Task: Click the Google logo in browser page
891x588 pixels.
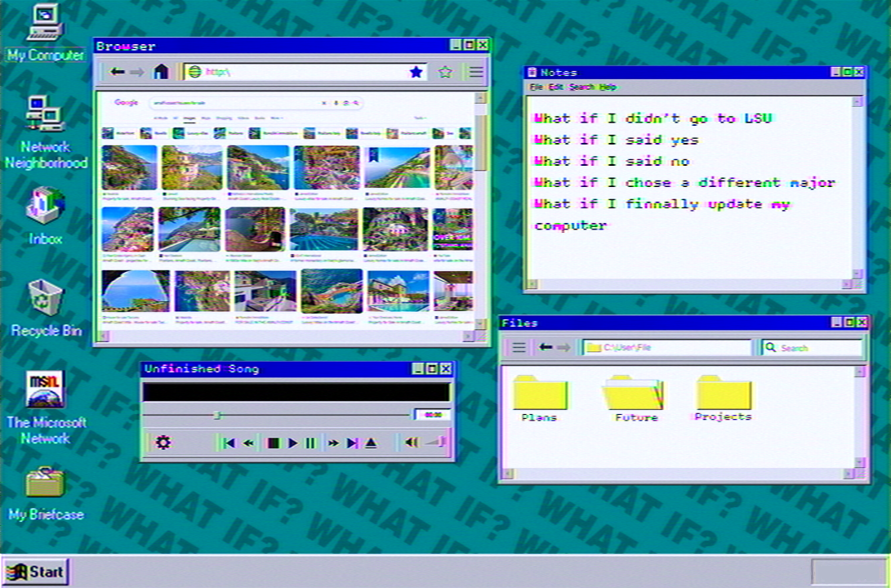Action: pos(126,103)
